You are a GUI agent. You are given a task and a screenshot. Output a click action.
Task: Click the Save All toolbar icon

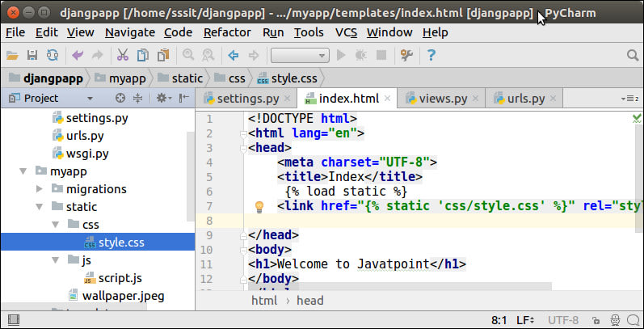[x=32, y=56]
